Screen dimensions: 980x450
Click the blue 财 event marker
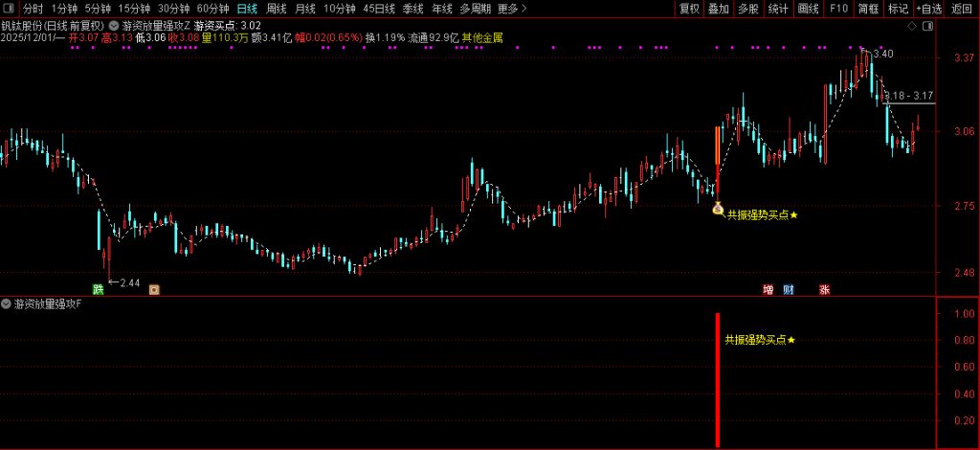click(789, 289)
